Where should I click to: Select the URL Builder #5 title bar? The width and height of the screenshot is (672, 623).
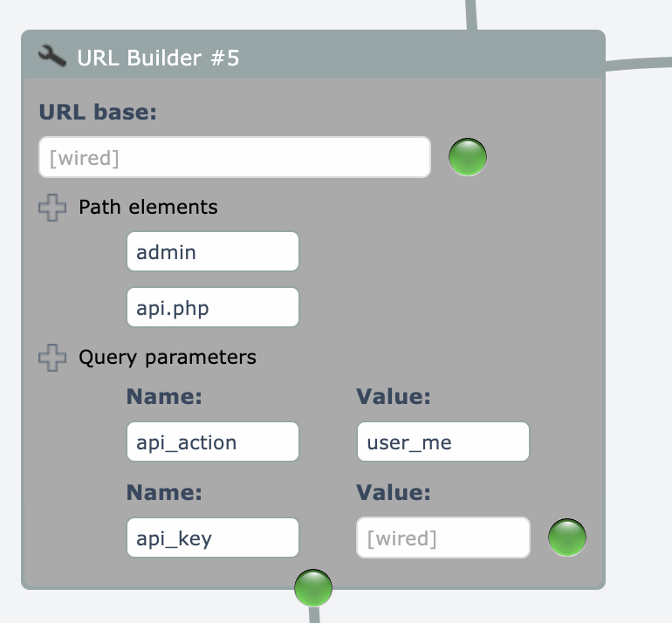click(x=312, y=58)
